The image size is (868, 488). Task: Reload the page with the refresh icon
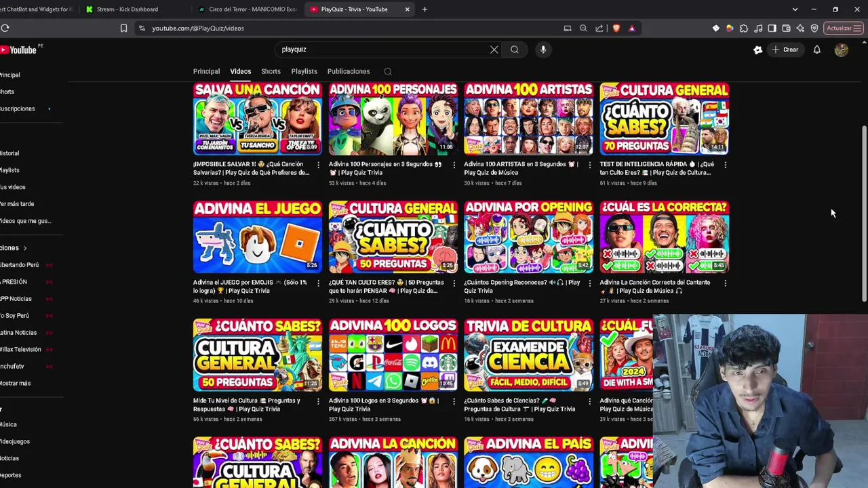(x=5, y=28)
